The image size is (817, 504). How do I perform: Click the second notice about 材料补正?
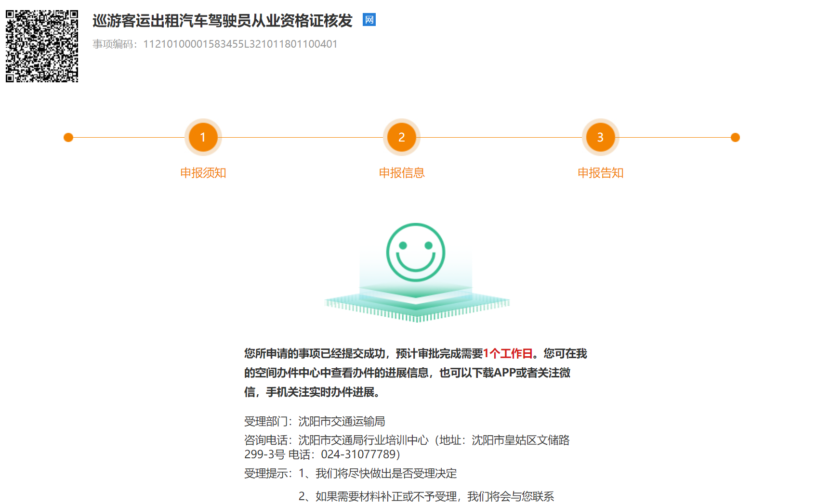426,496
